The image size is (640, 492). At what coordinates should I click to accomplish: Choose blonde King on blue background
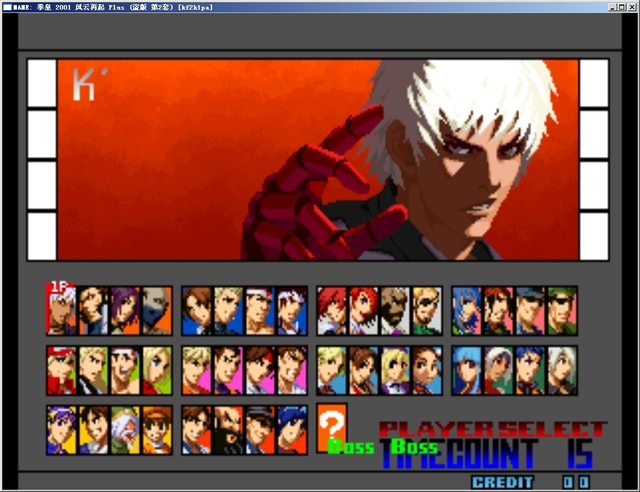pos(332,370)
